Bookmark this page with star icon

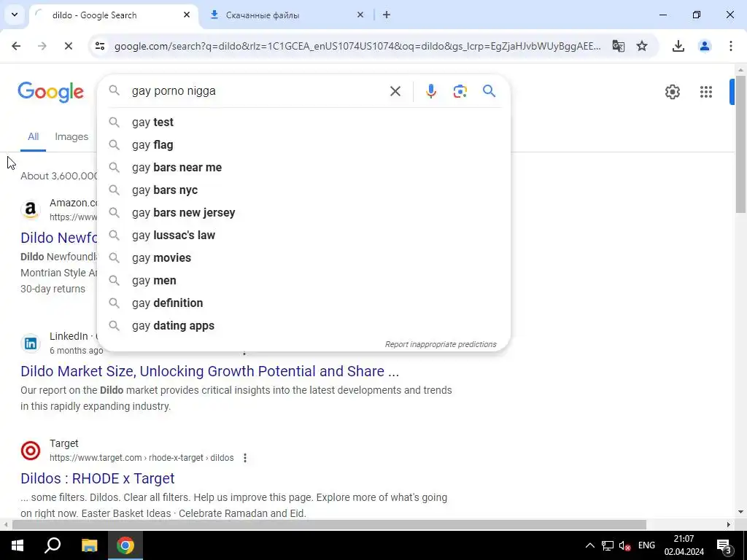(642, 46)
